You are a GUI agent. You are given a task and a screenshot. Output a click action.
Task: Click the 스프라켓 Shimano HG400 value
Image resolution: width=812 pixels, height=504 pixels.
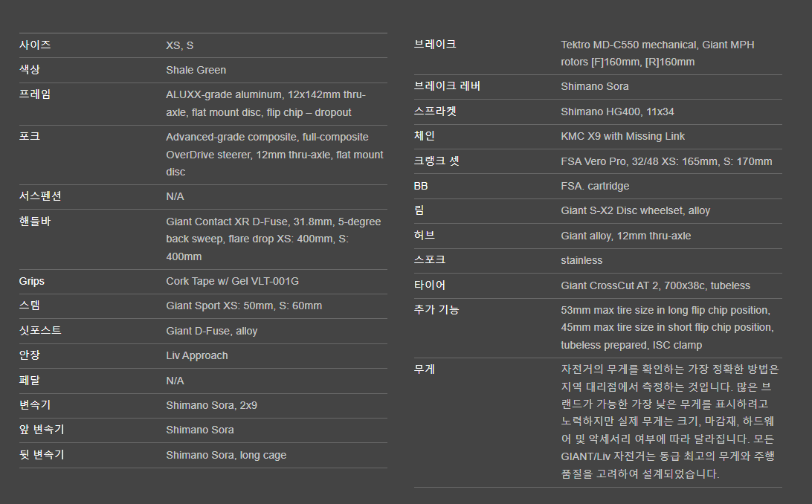(617, 112)
